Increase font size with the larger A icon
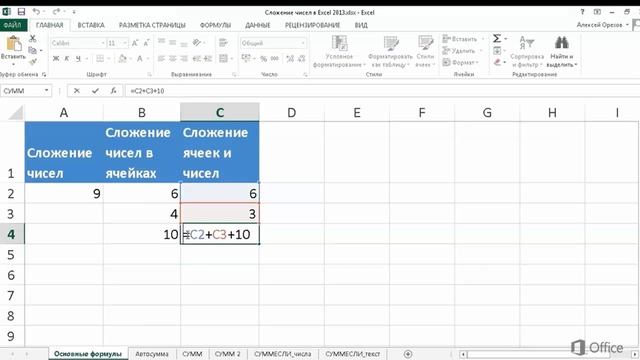640x360 pixels. point(135,43)
